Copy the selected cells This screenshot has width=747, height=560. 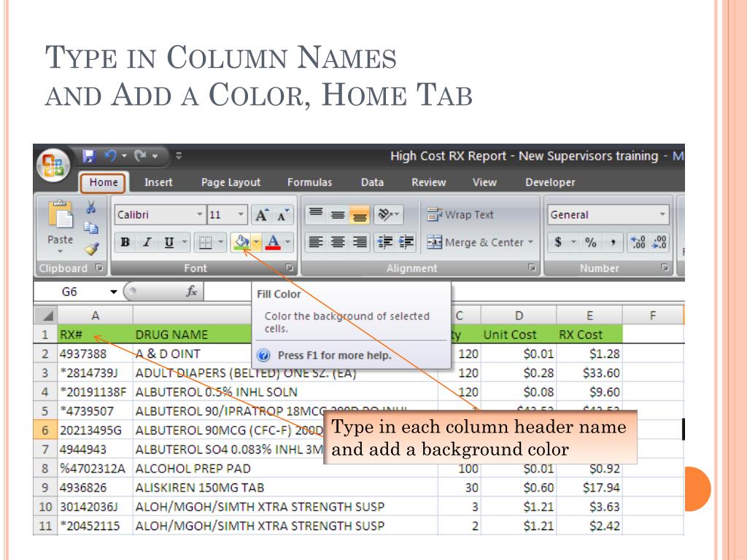pos(91,228)
